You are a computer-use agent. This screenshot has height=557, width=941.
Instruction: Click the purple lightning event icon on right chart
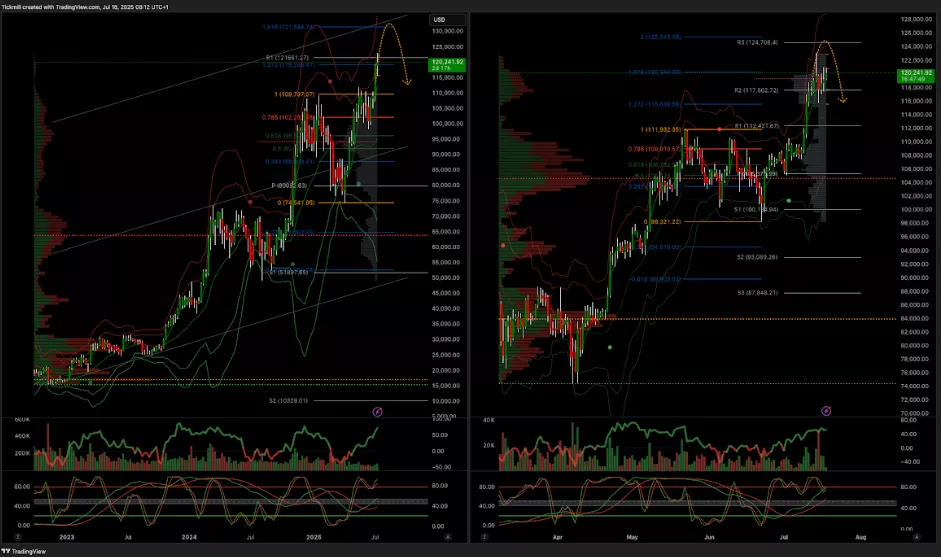[826, 410]
